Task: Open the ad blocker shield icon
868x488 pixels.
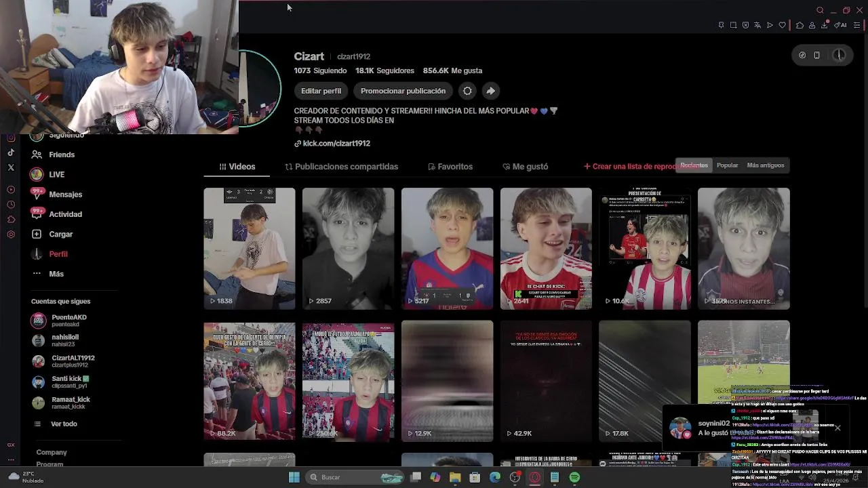Action: click(745, 25)
